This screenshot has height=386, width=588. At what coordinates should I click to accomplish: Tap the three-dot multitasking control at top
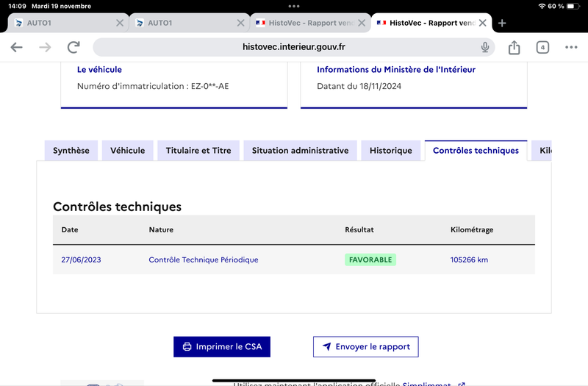[x=293, y=6]
